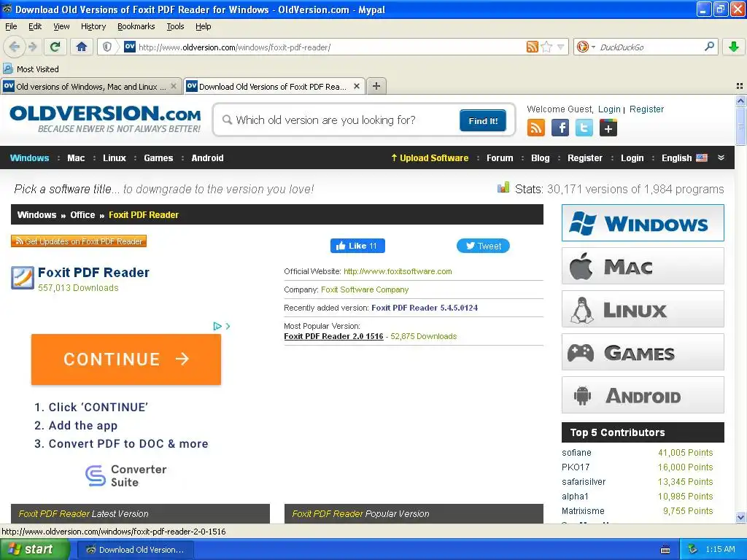
Task: Open the list all tabs button
Action: click(740, 86)
